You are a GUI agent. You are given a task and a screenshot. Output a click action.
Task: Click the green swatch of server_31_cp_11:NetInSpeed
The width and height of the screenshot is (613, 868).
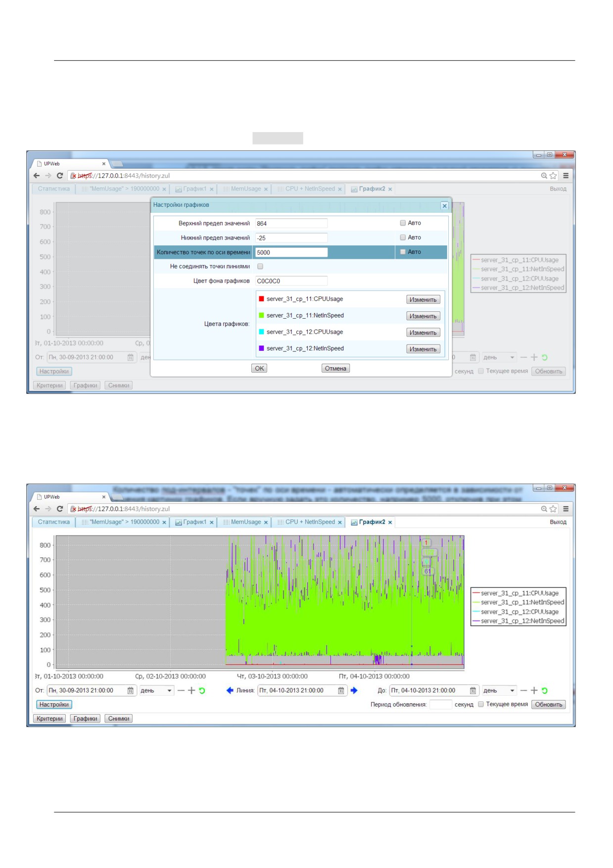261,315
